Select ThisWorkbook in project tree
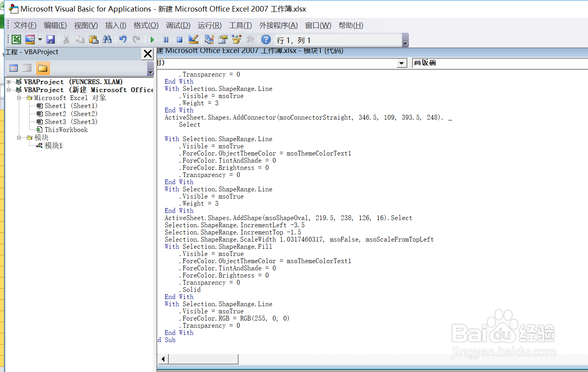 [66, 130]
